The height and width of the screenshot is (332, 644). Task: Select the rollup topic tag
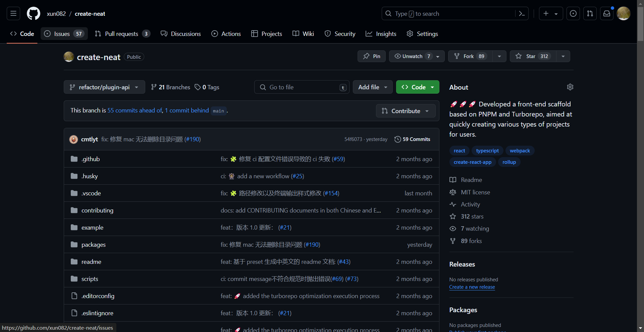click(x=509, y=162)
